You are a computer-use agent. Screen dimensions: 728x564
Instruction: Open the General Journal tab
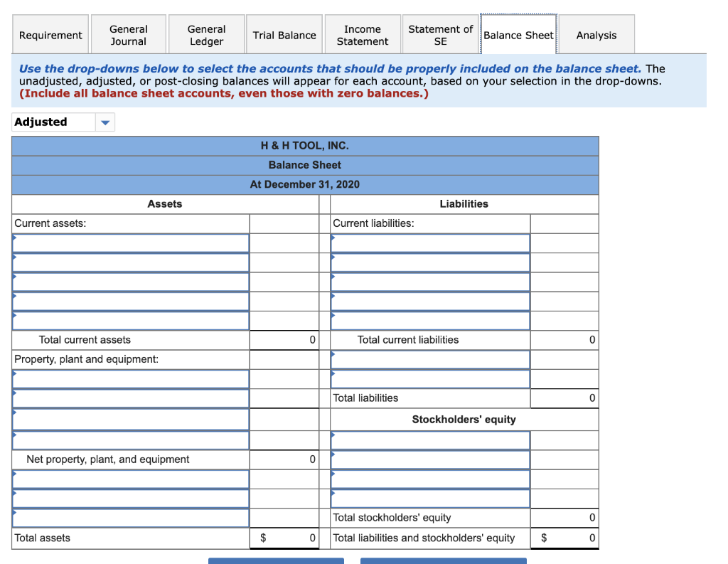click(128, 34)
